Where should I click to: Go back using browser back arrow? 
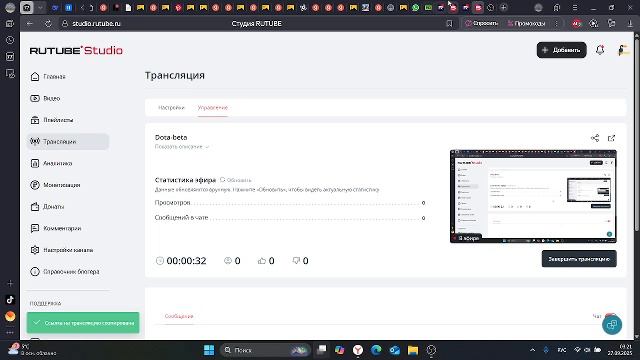(30, 24)
